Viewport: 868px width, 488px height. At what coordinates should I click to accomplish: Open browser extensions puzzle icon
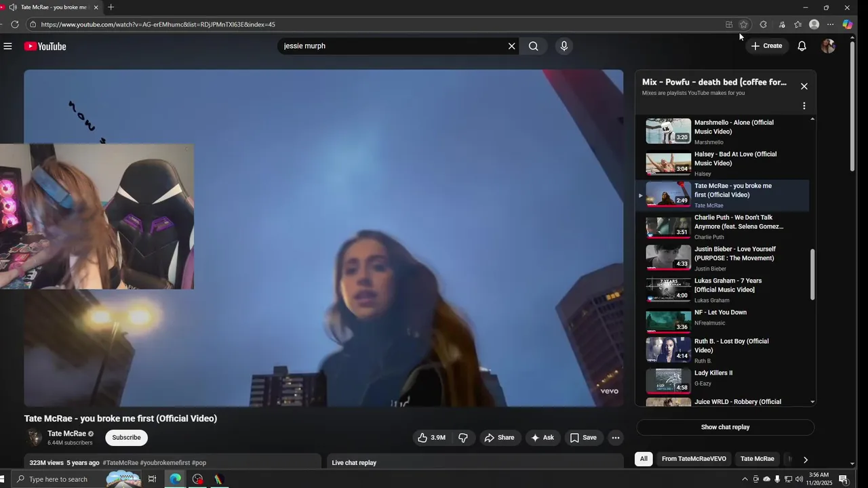pos(764,24)
